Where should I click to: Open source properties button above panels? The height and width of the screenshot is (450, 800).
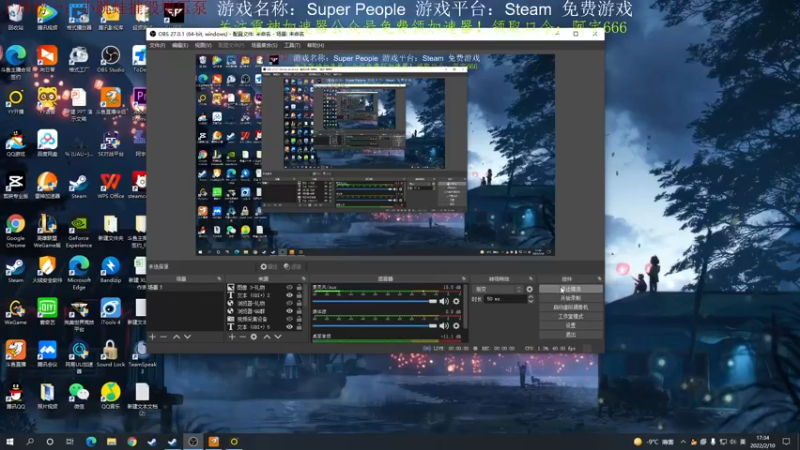click(268, 266)
